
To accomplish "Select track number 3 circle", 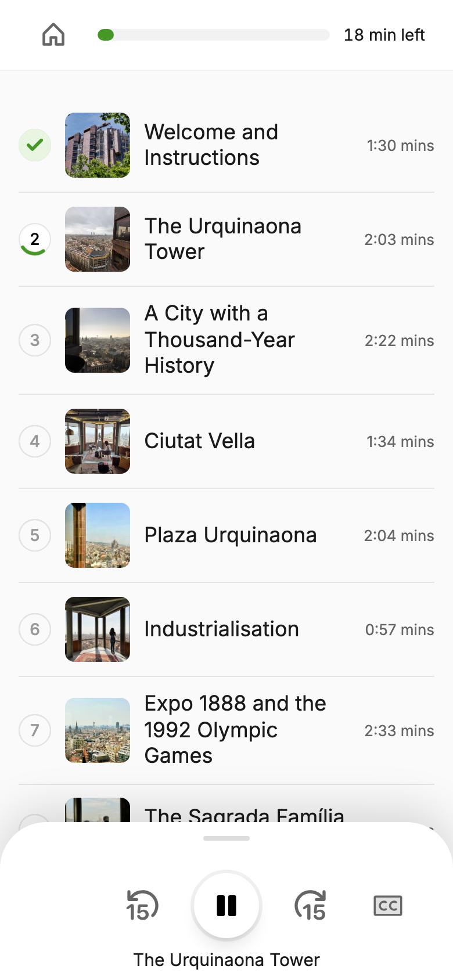I will coord(35,340).
